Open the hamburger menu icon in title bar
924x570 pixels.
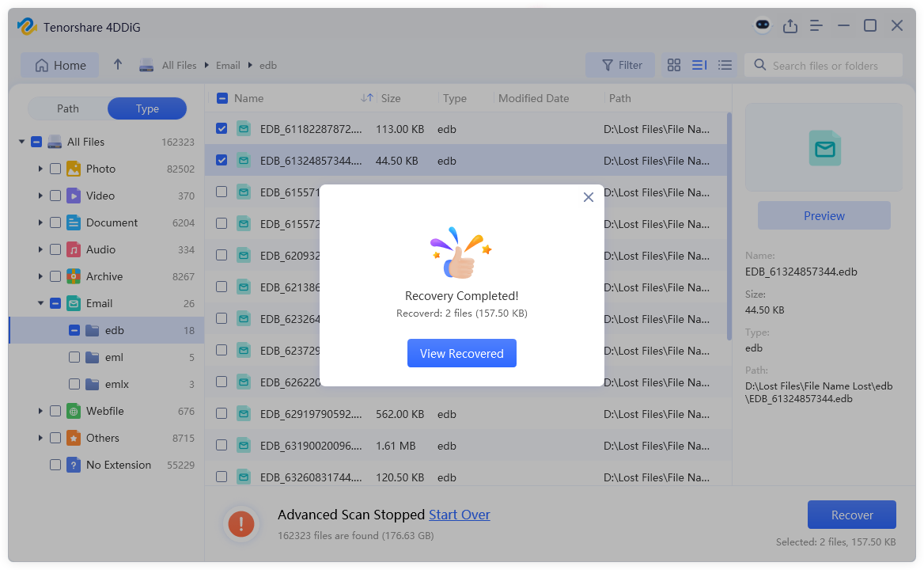coord(816,26)
